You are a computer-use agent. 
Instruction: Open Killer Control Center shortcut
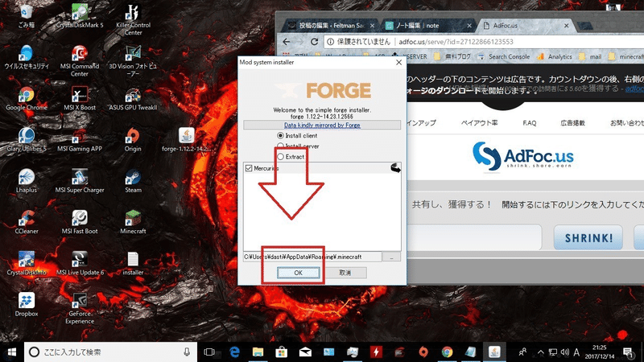(133, 19)
